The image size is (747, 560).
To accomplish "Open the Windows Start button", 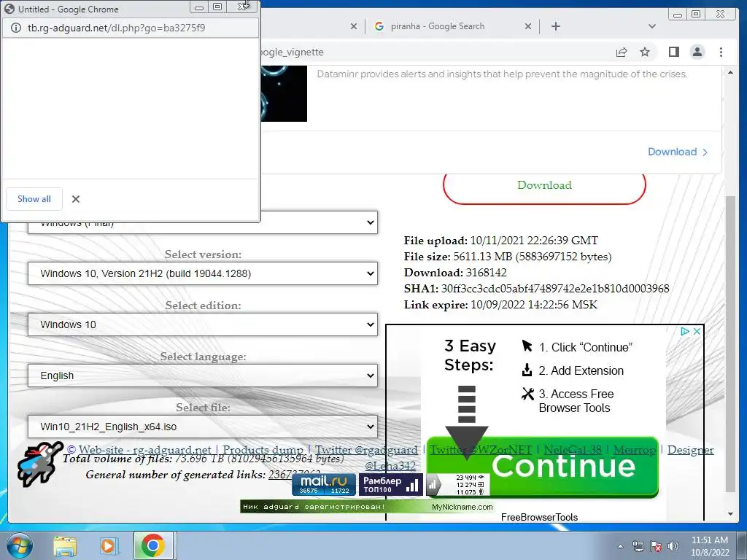I will [x=18, y=545].
